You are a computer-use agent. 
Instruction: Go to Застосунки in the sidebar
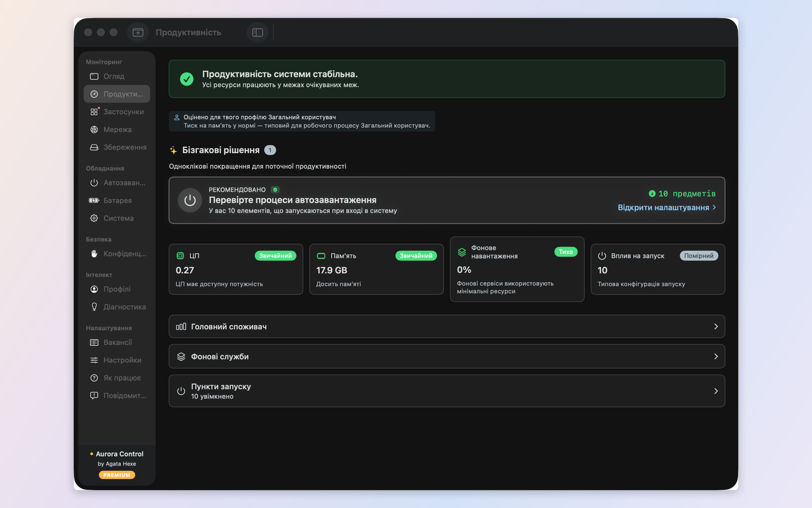(x=117, y=112)
